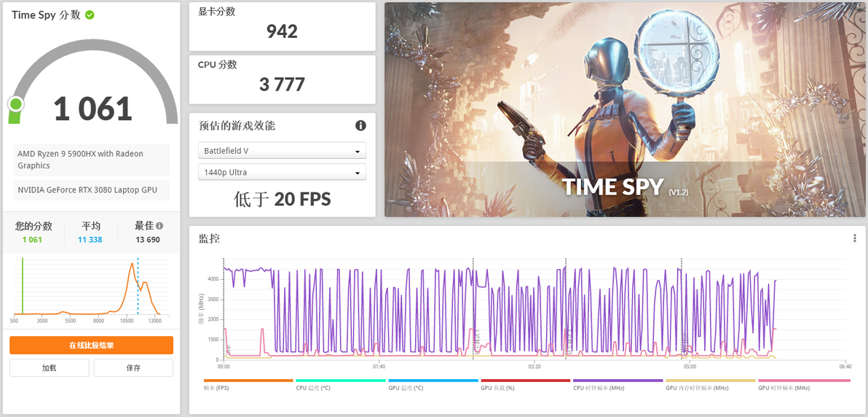Click the green validation checkmark icon
Image resolution: width=868 pixels, height=417 pixels.
coord(90,15)
